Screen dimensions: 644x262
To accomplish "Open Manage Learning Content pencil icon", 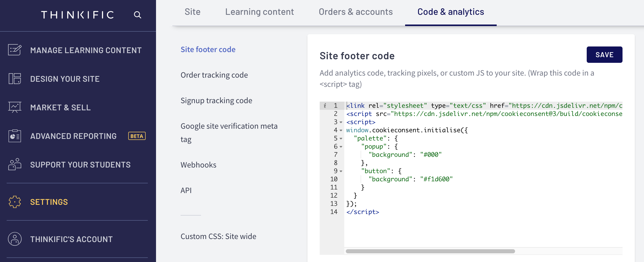I will pyautogui.click(x=15, y=50).
